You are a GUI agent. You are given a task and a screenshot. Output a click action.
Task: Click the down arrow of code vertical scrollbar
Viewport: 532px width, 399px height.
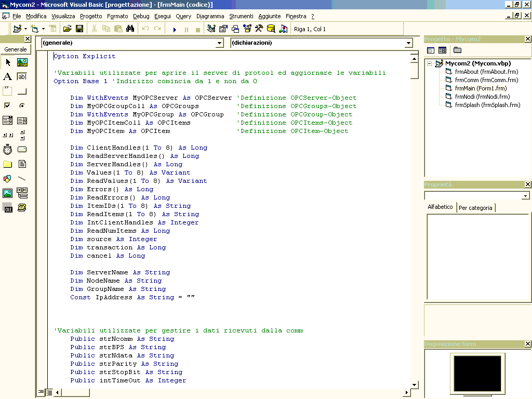click(415, 384)
